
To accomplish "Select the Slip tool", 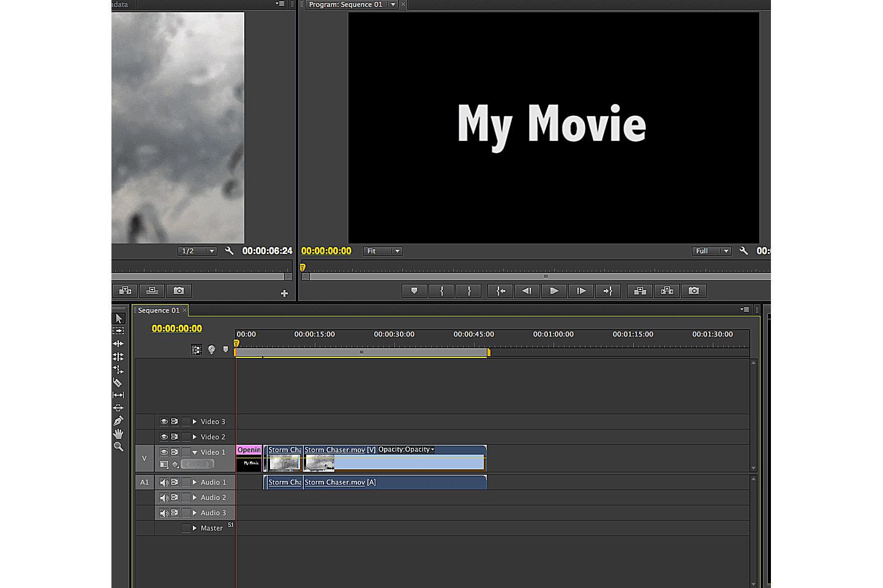I will click(118, 395).
